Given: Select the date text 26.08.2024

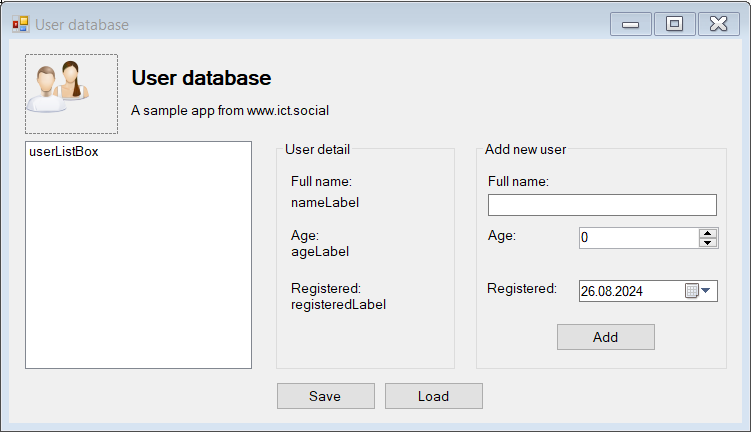Looking at the screenshot, I should (x=612, y=292).
